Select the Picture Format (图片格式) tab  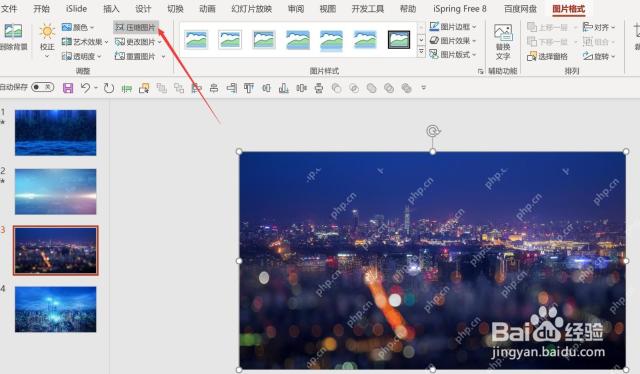coord(568,9)
